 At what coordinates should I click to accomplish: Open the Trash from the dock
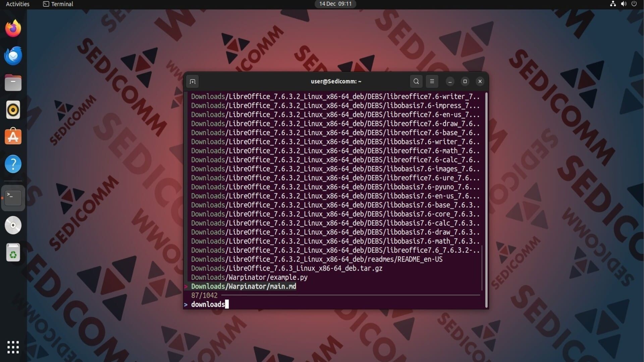click(13, 252)
